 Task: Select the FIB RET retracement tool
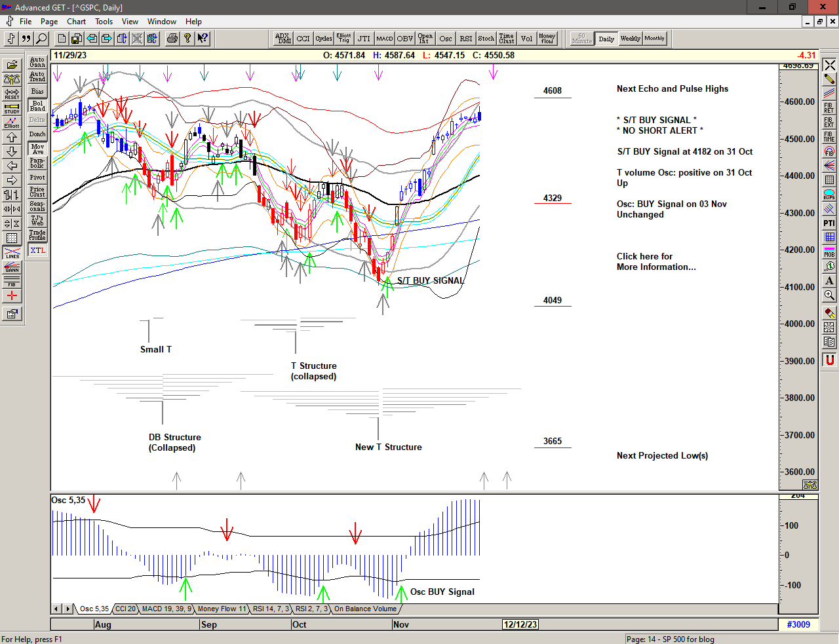point(829,108)
